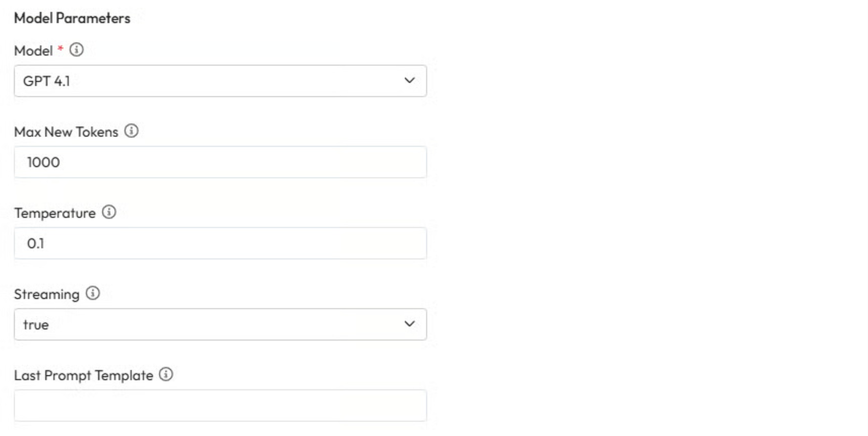
Task: Click the Model field label
Action: coord(33,51)
